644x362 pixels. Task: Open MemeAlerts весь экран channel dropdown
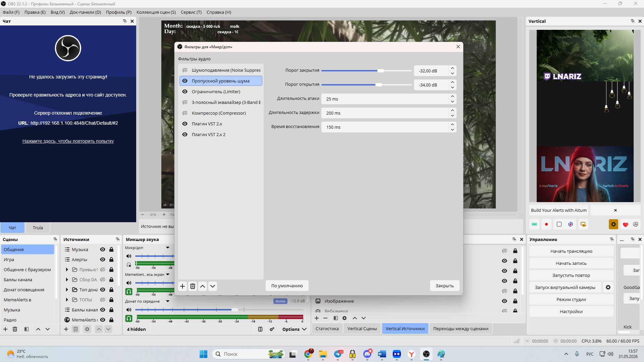[168, 275]
